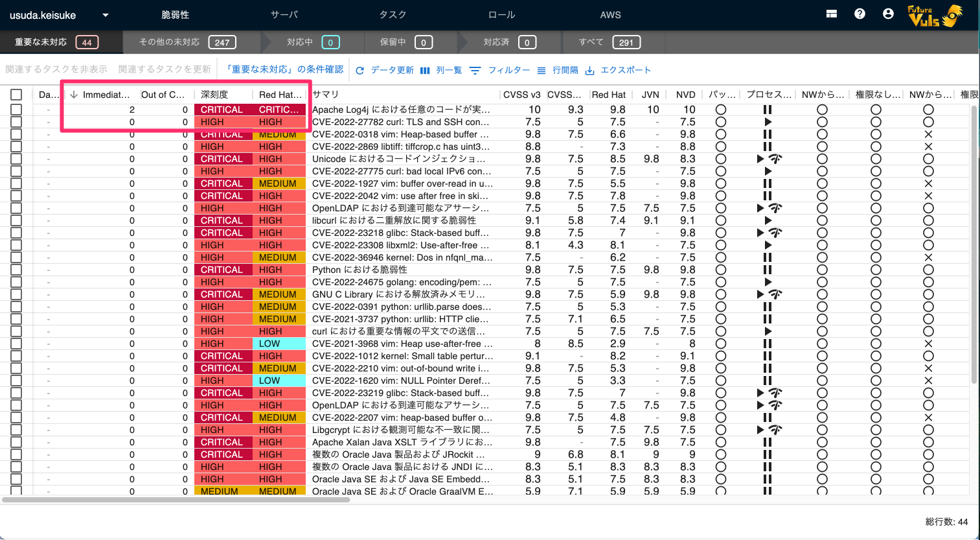Open the user account profile icon

[x=888, y=14]
